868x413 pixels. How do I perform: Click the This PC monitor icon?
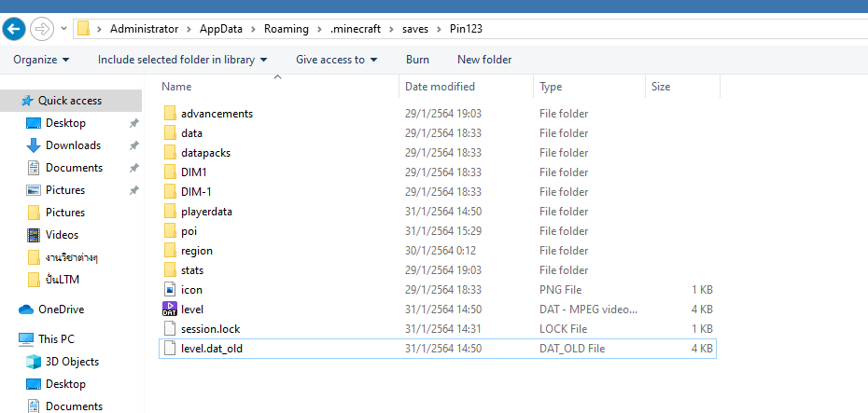pos(26,339)
